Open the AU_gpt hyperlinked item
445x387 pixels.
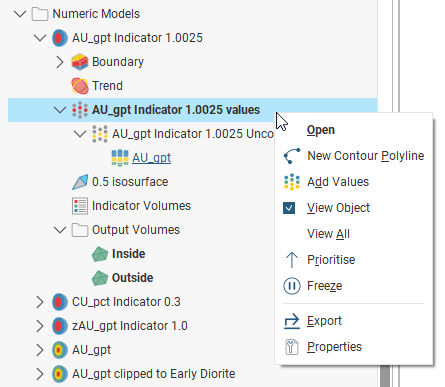[152, 158]
